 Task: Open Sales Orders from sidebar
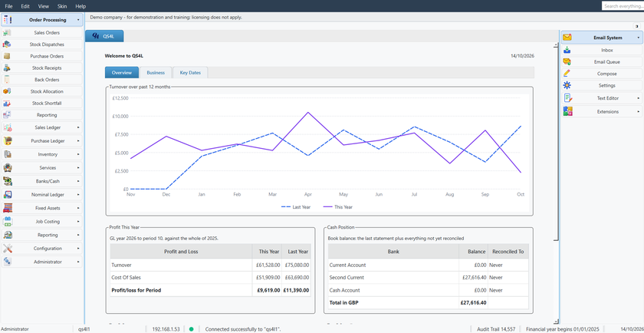coord(42,33)
